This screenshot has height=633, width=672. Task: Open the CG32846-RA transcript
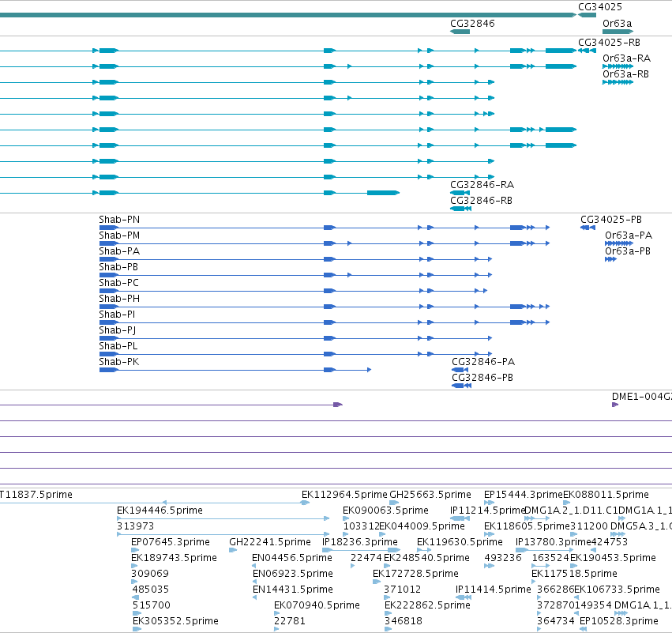coord(460,193)
